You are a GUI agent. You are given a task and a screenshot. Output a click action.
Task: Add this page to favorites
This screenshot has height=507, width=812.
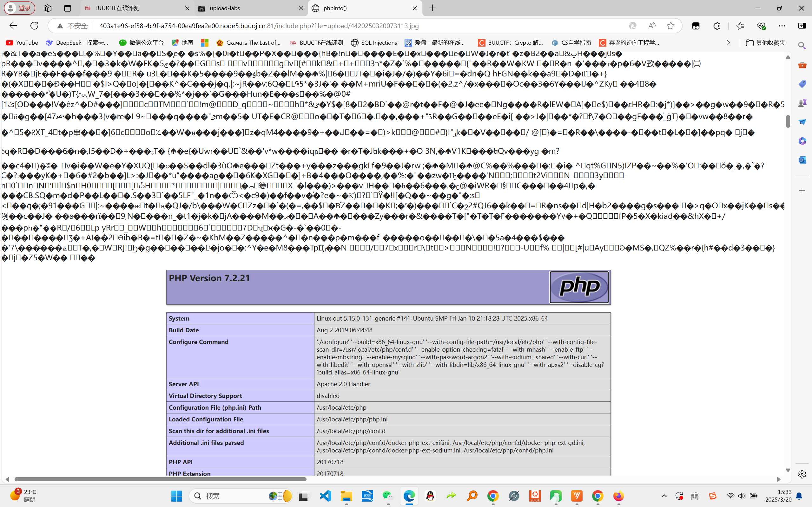(670, 26)
